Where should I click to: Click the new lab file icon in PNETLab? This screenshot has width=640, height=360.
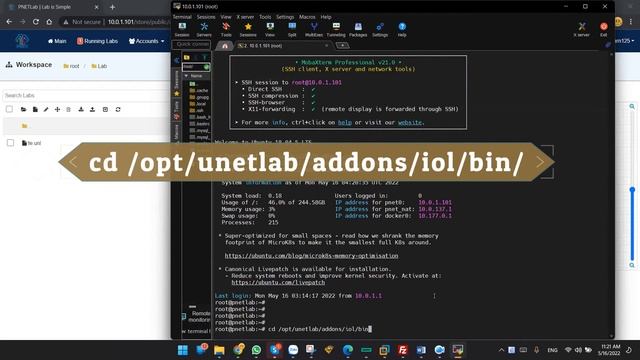click(35, 109)
